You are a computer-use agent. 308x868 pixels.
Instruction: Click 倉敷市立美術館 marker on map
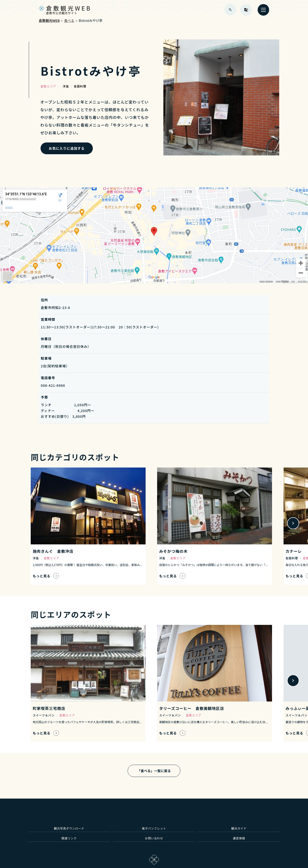(x=137, y=270)
